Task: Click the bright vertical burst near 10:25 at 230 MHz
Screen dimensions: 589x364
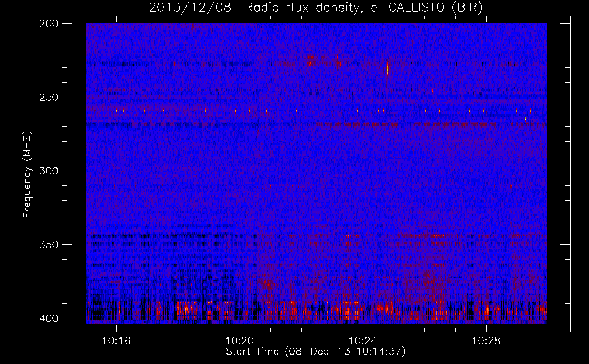Action: 388,69
